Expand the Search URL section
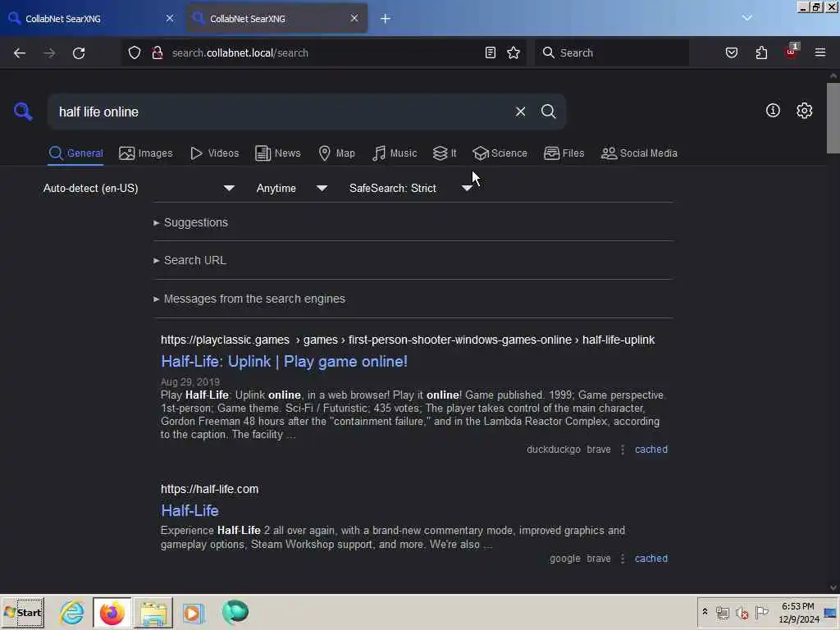The width and height of the screenshot is (840, 630). [x=189, y=260]
